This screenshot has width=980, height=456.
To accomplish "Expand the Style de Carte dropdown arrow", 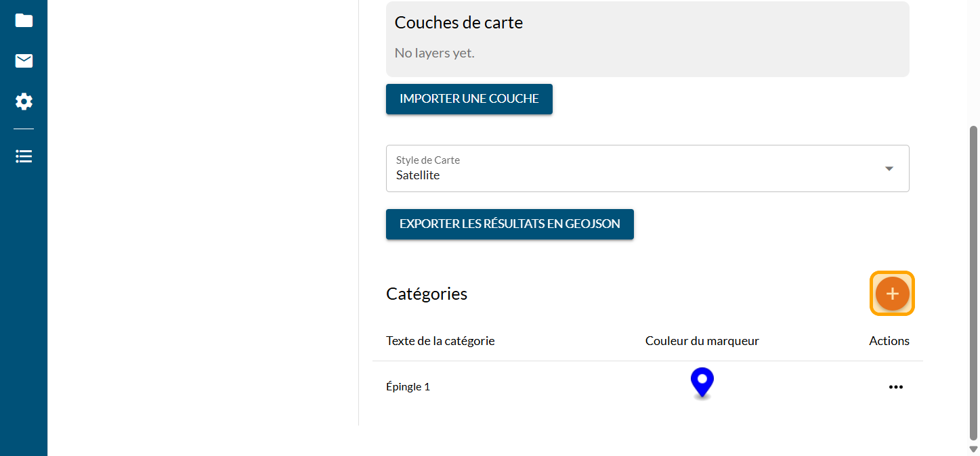I will tap(889, 168).
